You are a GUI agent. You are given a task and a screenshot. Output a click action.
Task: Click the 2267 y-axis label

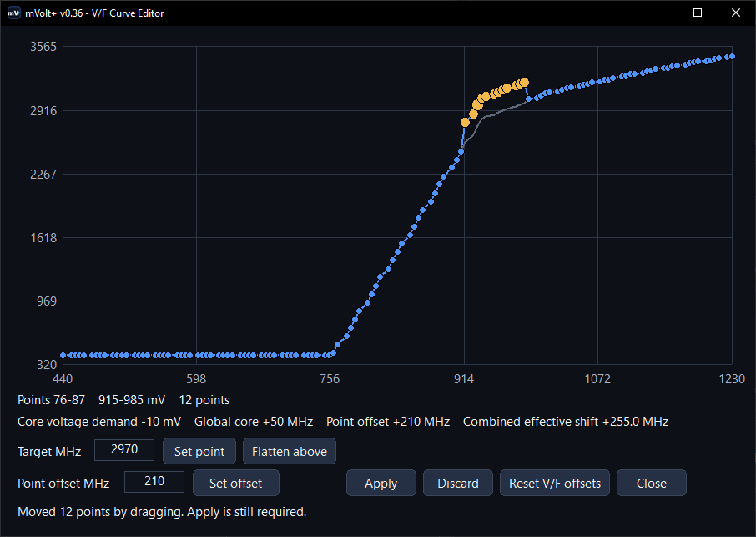[43, 174]
